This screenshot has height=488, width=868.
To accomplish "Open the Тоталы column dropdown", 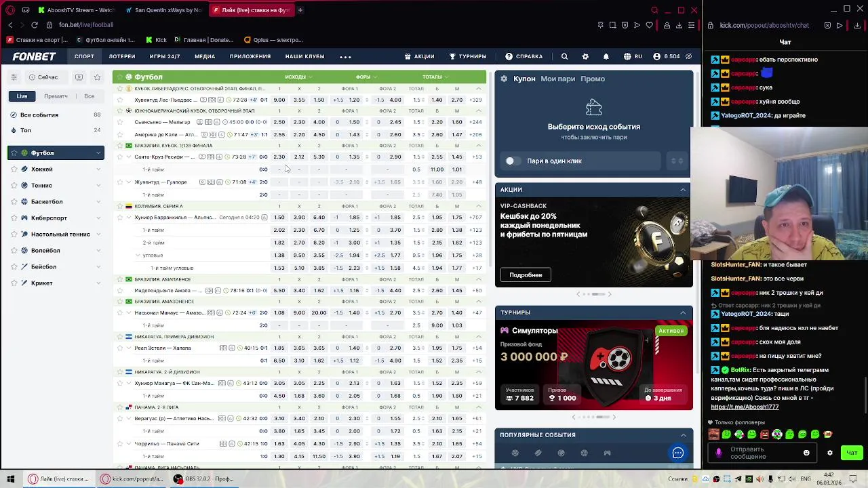I will 435,77.
